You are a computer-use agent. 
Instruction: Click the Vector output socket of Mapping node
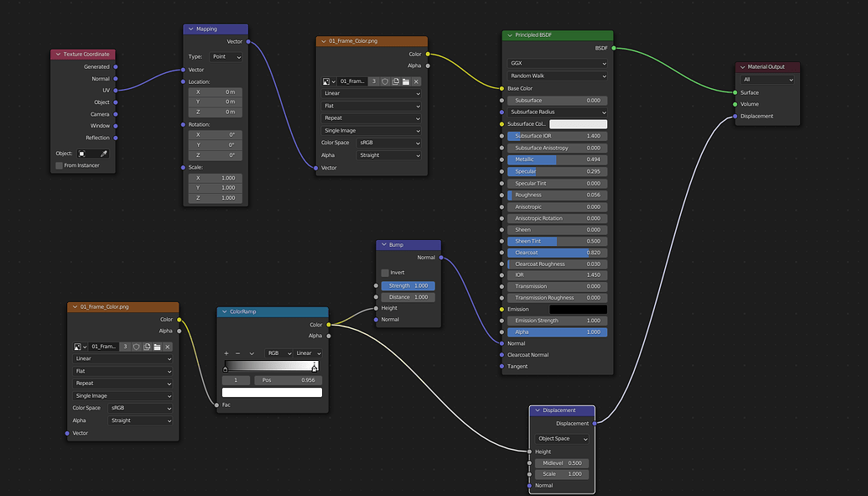(248, 42)
